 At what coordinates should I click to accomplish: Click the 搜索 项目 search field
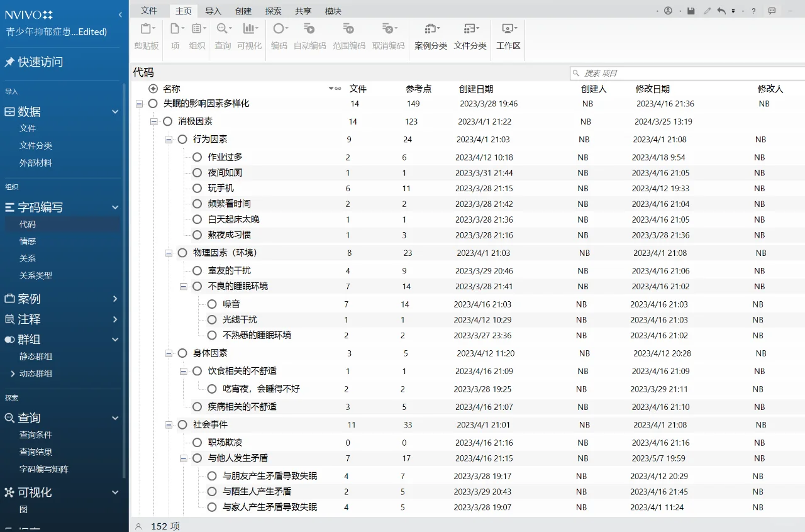click(x=629, y=72)
